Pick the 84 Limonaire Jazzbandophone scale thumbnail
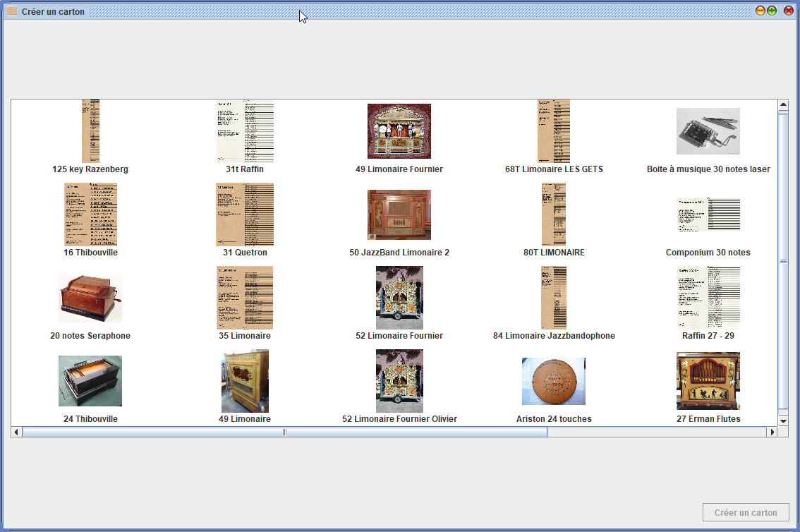The width and height of the screenshot is (800, 532). point(554,298)
